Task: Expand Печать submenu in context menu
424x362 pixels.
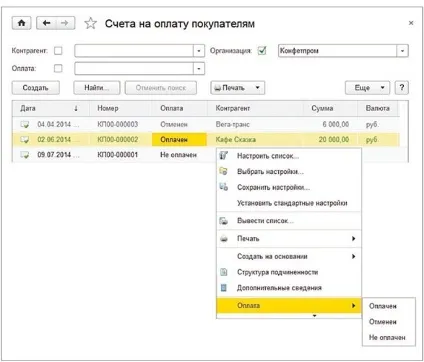Action: click(353, 239)
